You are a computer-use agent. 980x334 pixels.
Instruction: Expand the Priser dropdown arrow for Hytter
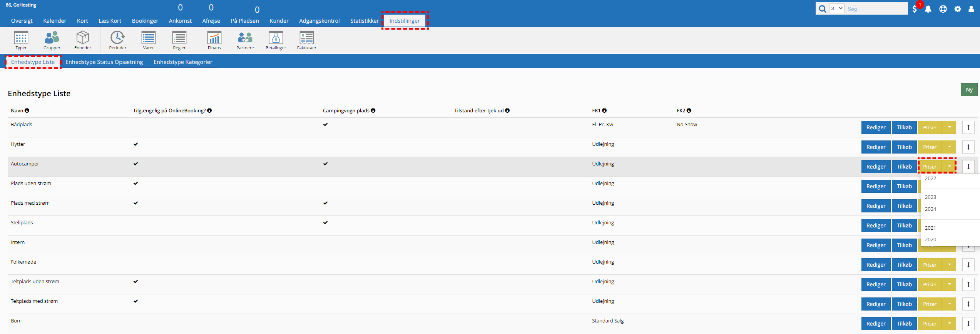click(949, 147)
